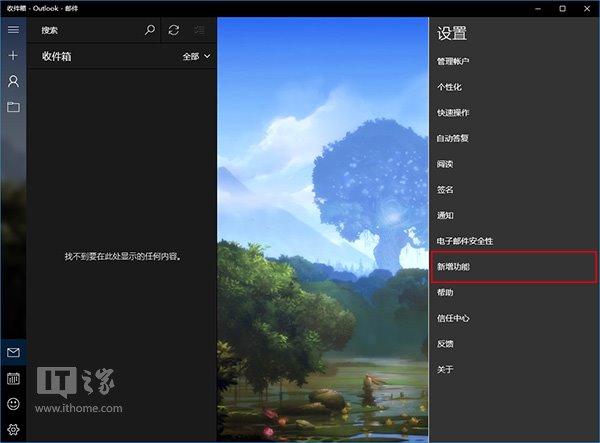Viewport: 600px width, 443px height.
Task: Create new mail with plus icon
Action: click(13, 55)
